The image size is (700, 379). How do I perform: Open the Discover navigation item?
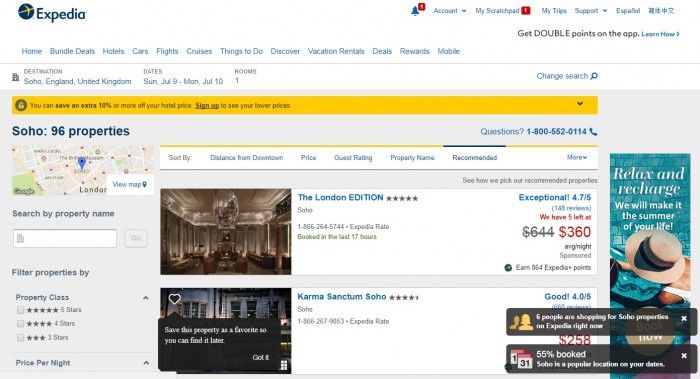285,51
